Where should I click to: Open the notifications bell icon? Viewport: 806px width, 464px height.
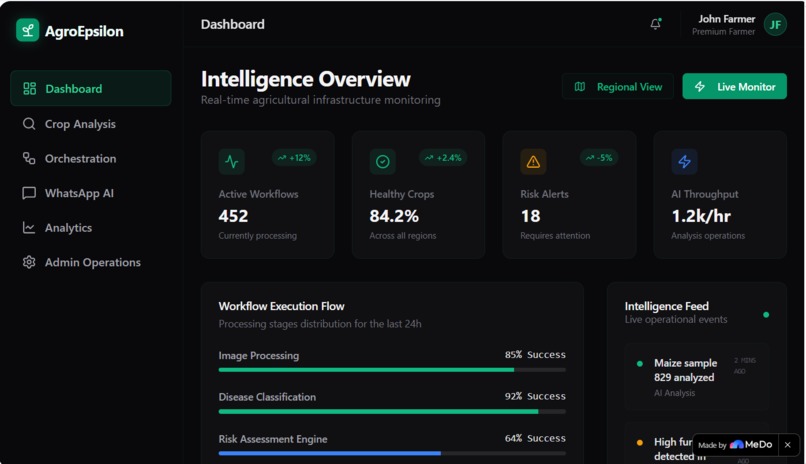pos(655,24)
